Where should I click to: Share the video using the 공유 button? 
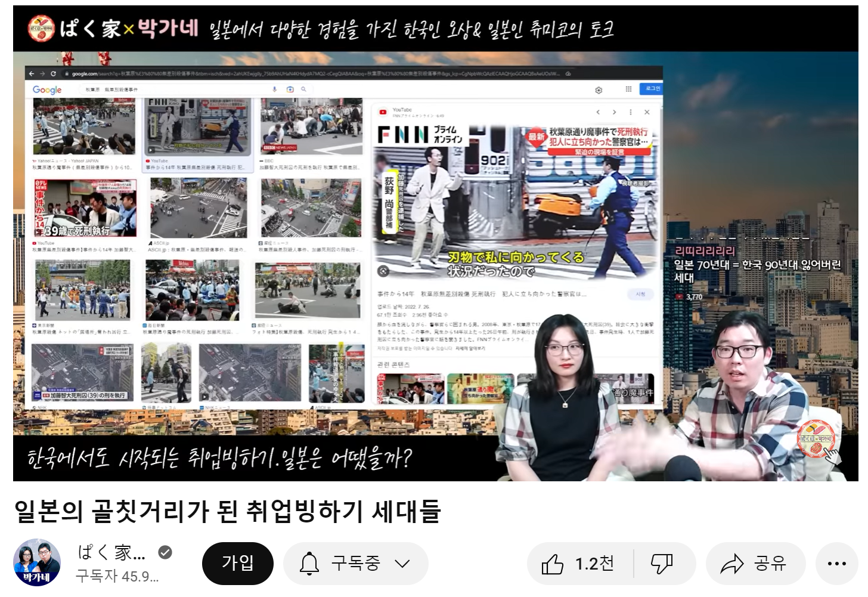[756, 564]
